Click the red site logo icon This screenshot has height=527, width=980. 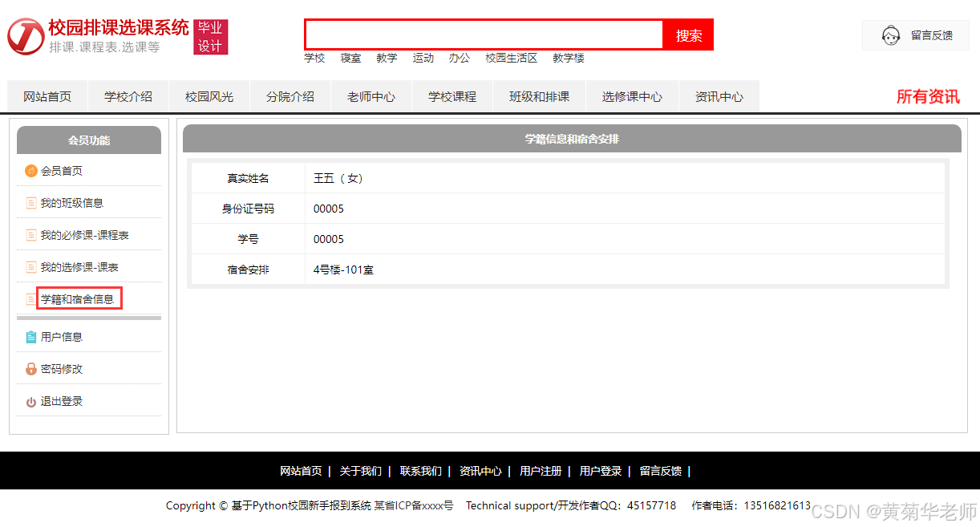[x=26, y=36]
